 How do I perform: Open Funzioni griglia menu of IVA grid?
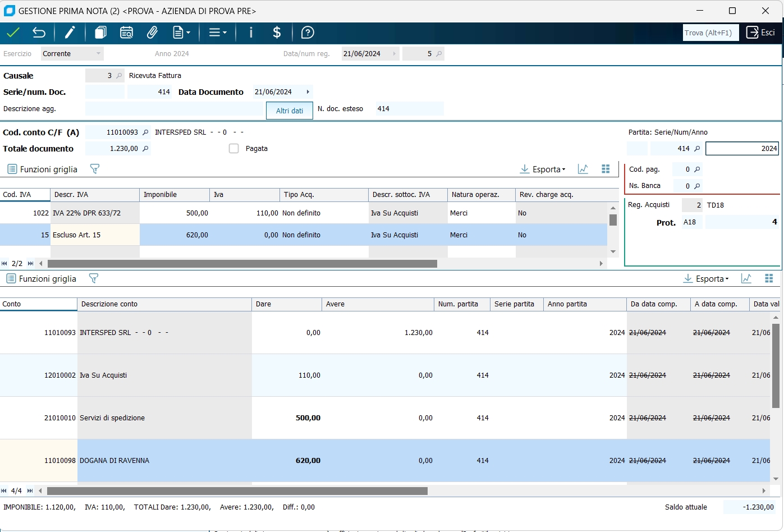(x=43, y=169)
